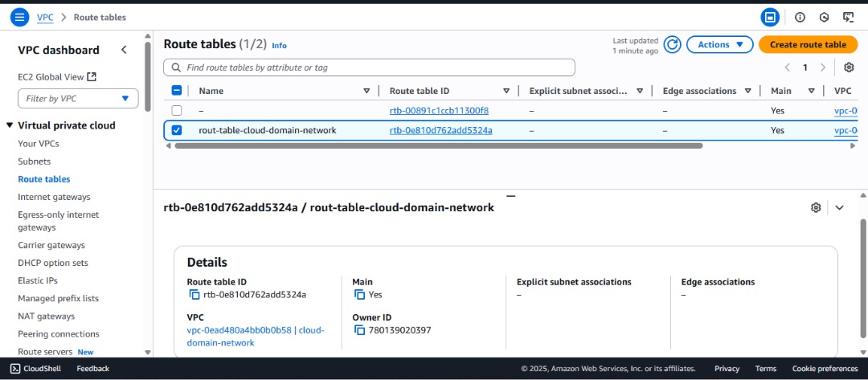Click the search magnifier icon

[x=176, y=67]
